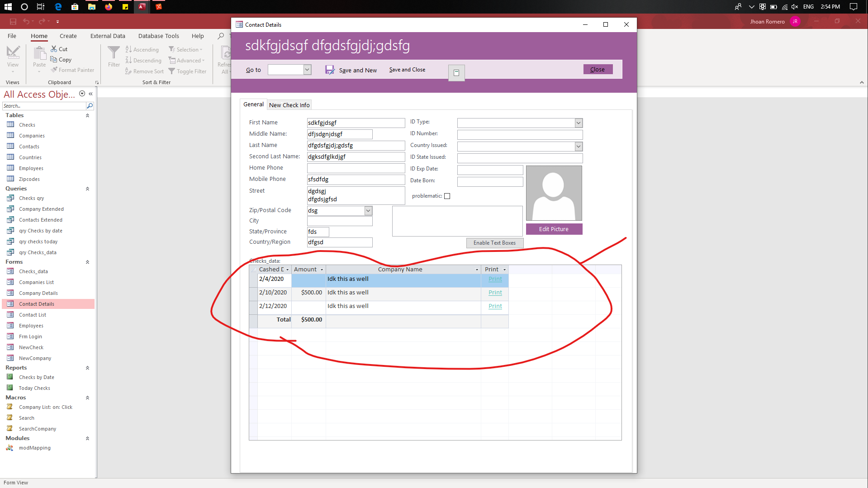Image resolution: width=868 pixels, height=488 pixels.
Task: Click the Save and Close button
Action: coord(407,70)
